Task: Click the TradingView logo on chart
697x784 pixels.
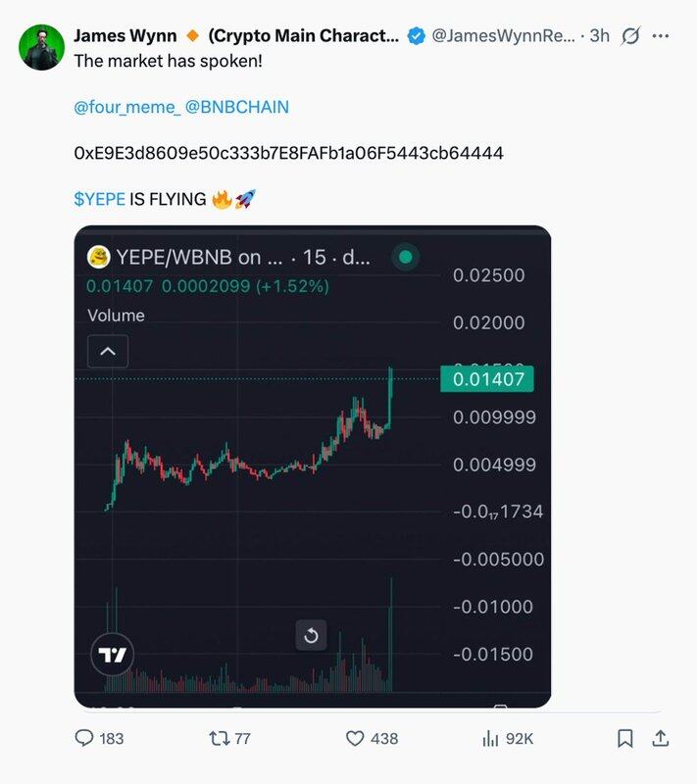Action: (112, 656)
